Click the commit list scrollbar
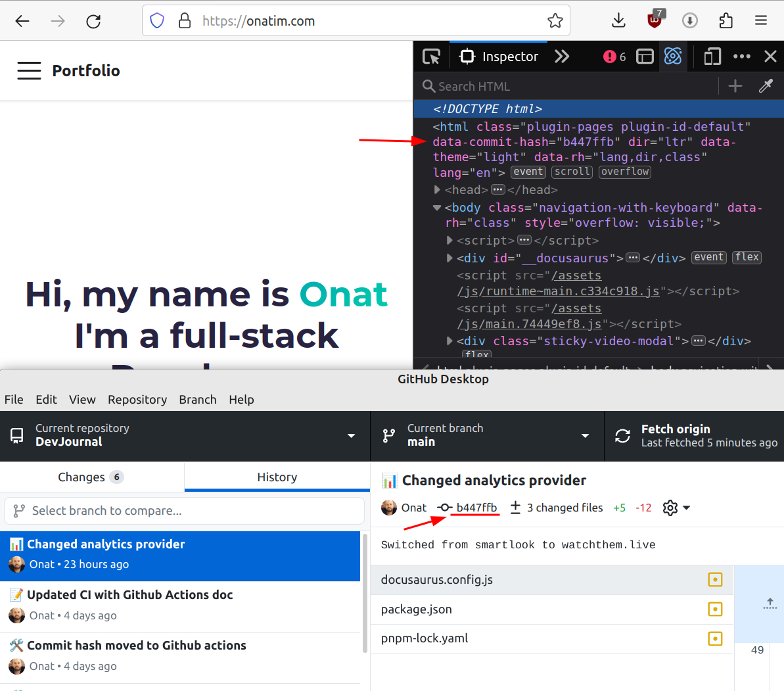Viewport: 784px width, 691px height. (365, 592)
